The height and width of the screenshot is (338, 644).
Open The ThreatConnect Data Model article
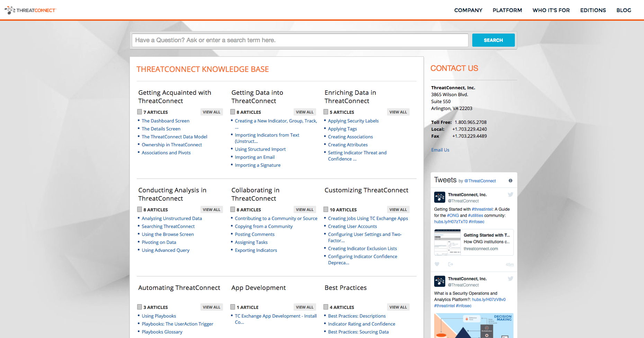(175, 137)
